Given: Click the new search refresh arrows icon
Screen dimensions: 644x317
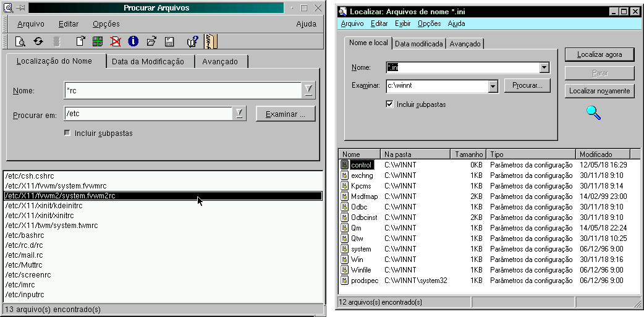Looking at the screenshot, I should 38,42.
